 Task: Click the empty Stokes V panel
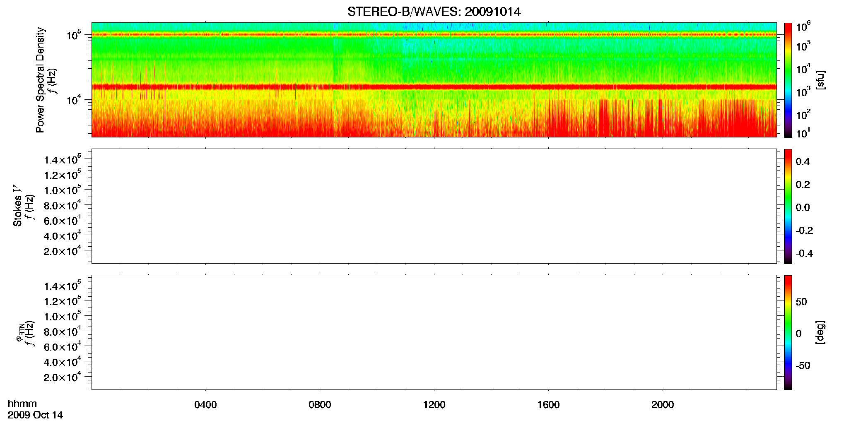tap(434, 206)
